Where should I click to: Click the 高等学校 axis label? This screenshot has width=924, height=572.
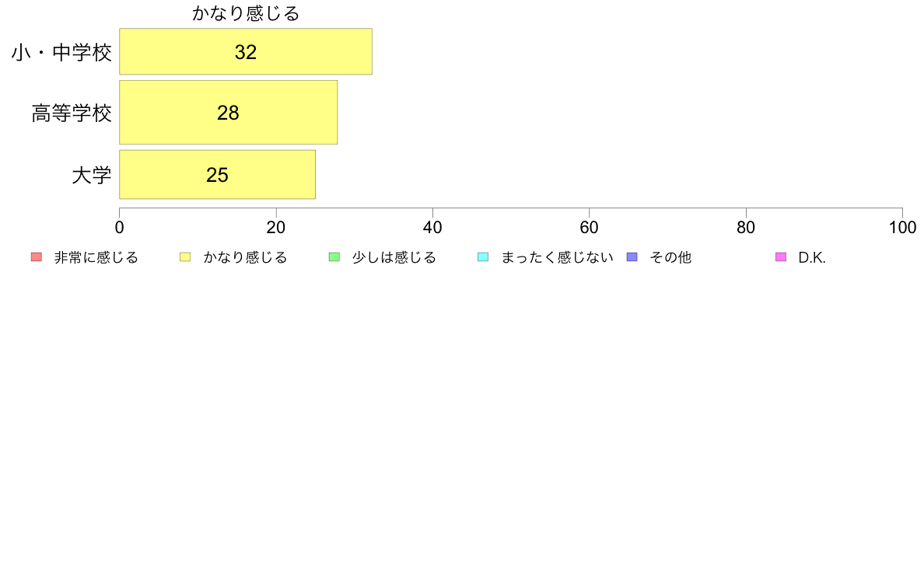(x=72, y=113)
